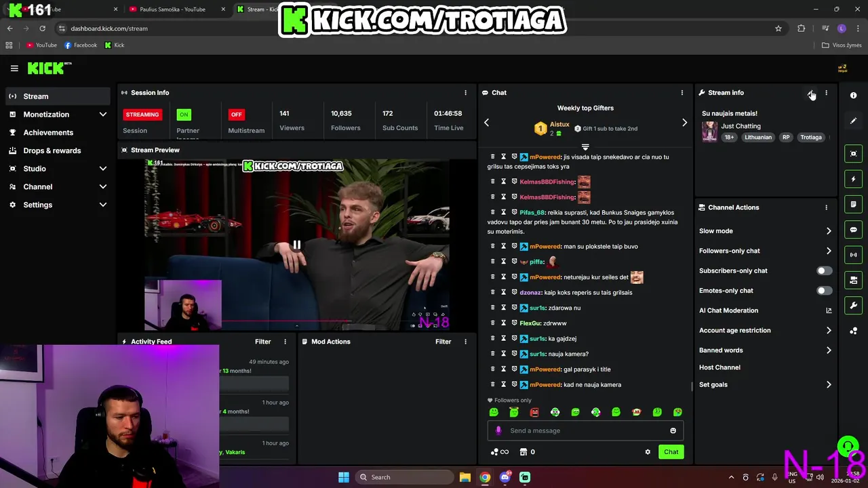Viewport: 868px width, 488px height.
Task: Expand Followers-only chat options
Action: (829, 251)
